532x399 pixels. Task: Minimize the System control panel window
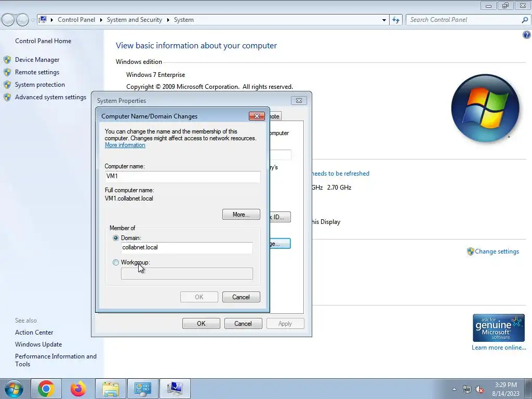coord(488,5)
